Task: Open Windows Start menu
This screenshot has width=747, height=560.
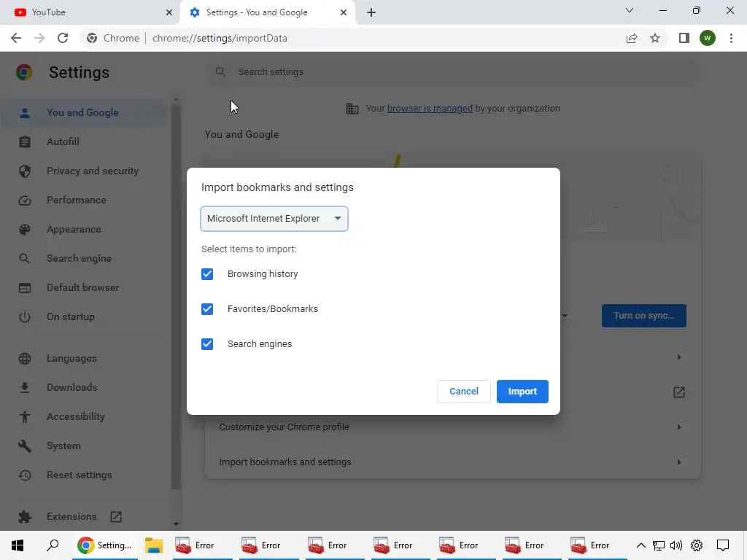Action: [x=18, y=545]
